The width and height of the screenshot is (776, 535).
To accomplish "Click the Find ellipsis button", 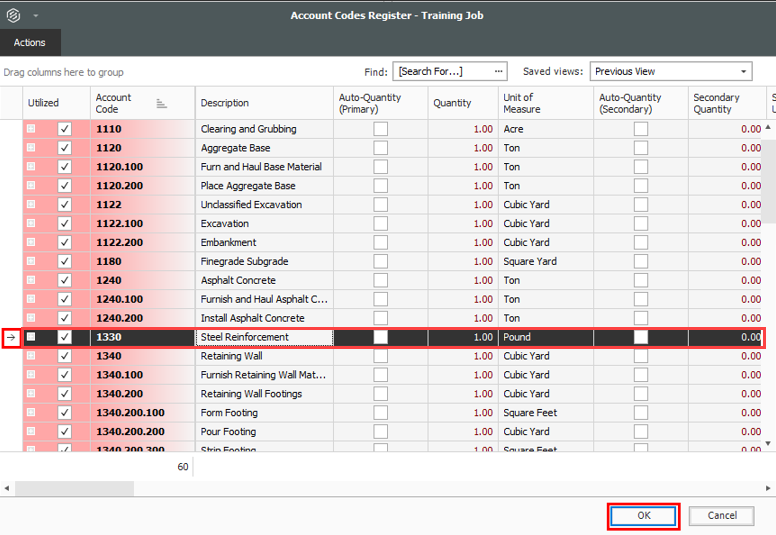I will [x=499, y=71].
